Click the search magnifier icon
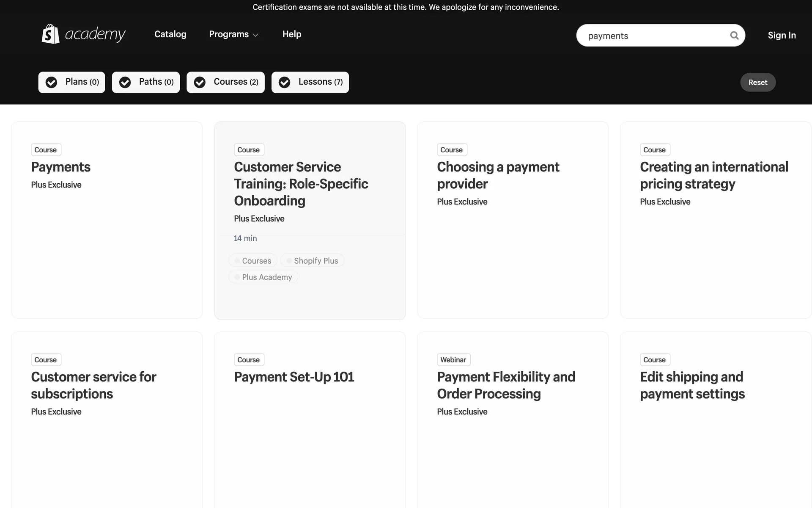 [x=734, y=36]
